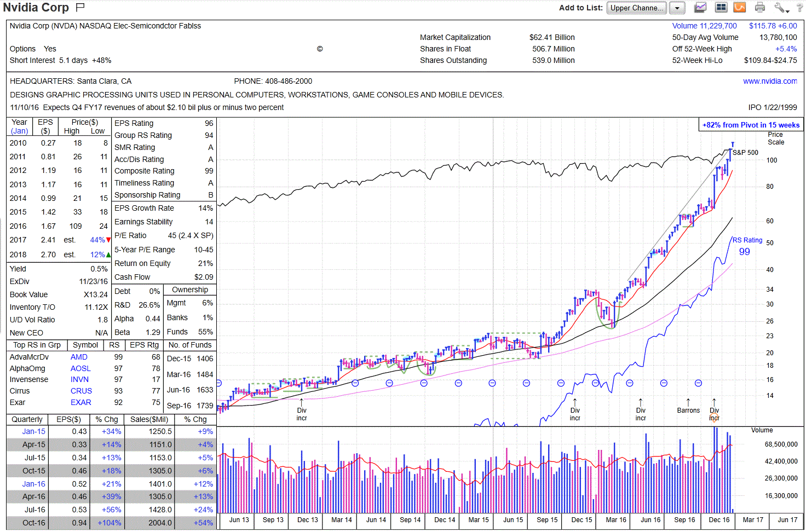
Task: Open the CRUS symbol link
Action: [x=81, y=391]
